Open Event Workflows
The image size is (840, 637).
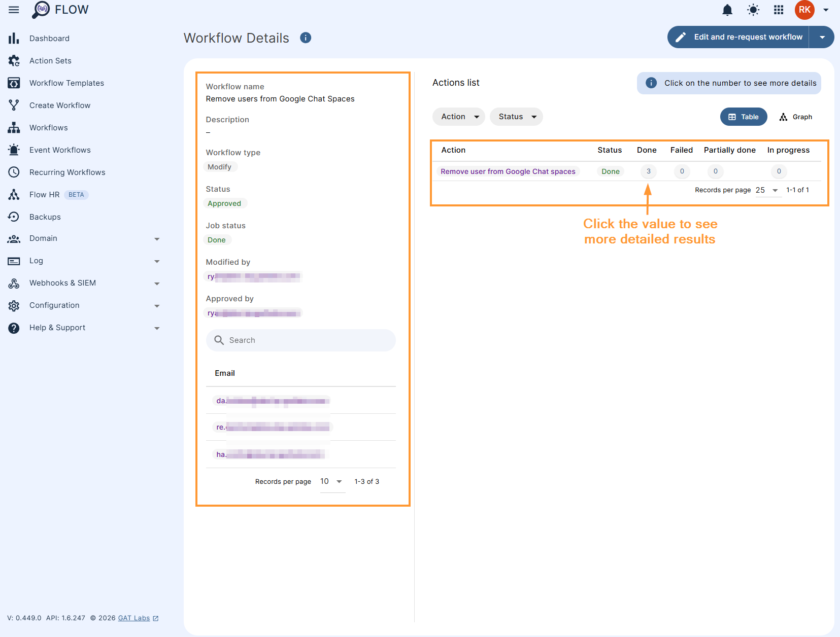[60, 150]
